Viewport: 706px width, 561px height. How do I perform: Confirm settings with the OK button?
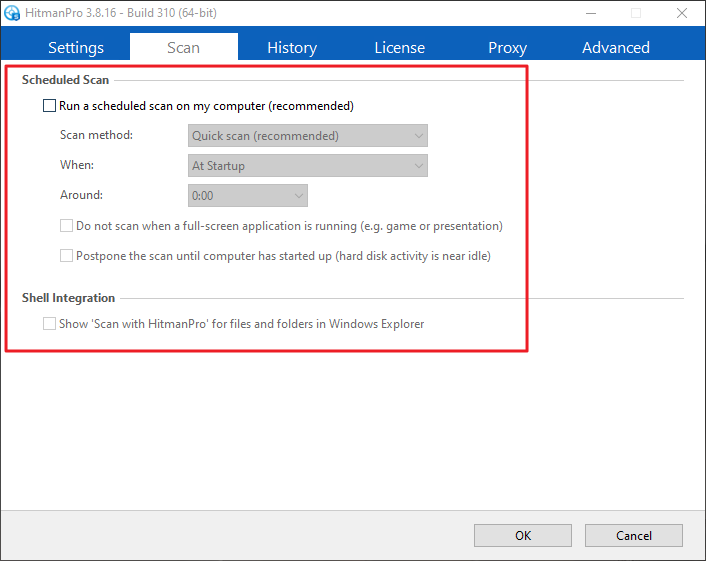(x=523, y=535)
